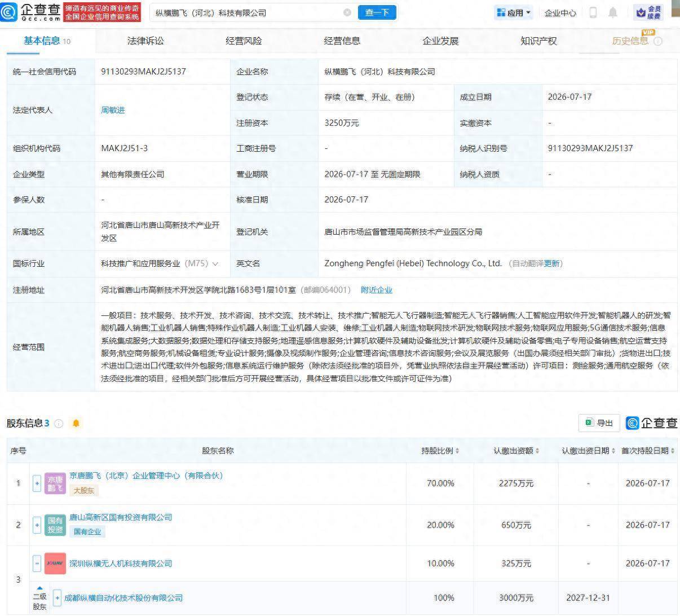Click the 国有投资 green logo thumbnail
Viewport: 680px width, 616px height.
coord(55,525)
